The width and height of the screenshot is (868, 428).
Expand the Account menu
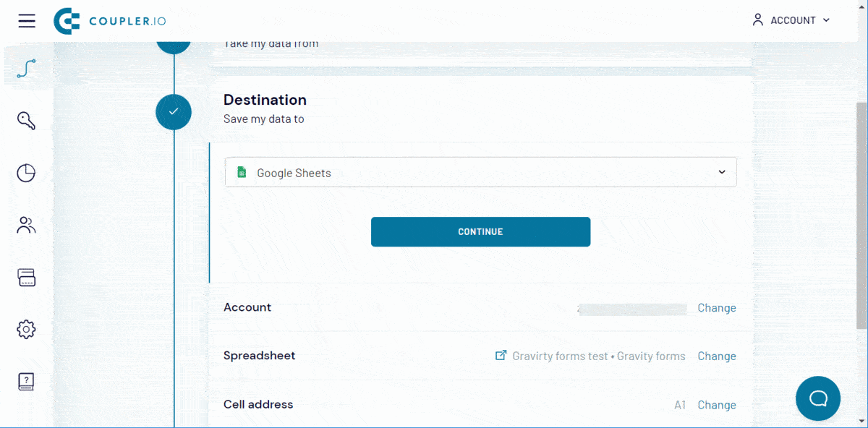(x=791, y=20)
